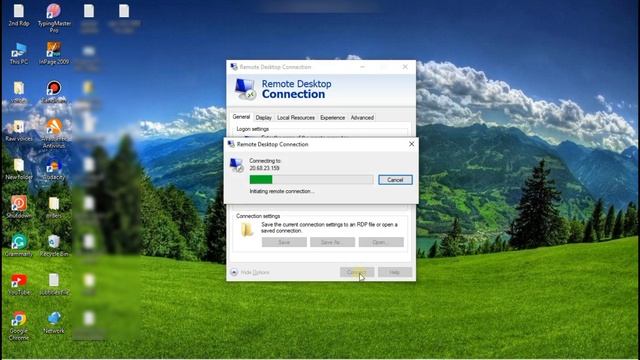Viewport: 640px width, 360px height.
Task: Click the connecting dialog's title bar icon
Action: pyautogui.click(x=231, y=144)
